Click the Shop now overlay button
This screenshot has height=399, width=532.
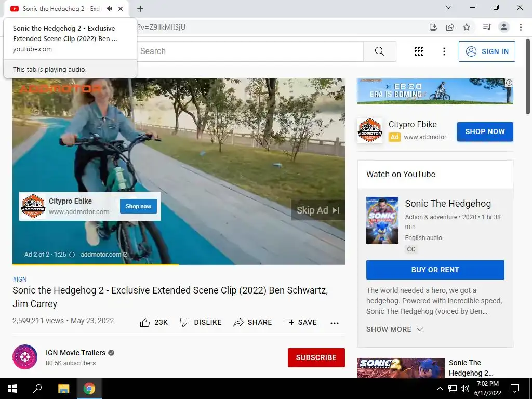[x=138, y=206]
